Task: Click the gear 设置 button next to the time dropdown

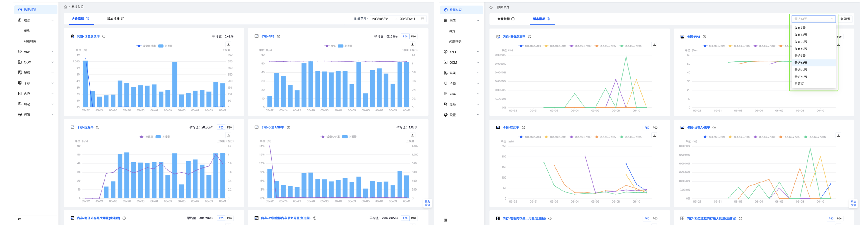Action: click(845, 19)
